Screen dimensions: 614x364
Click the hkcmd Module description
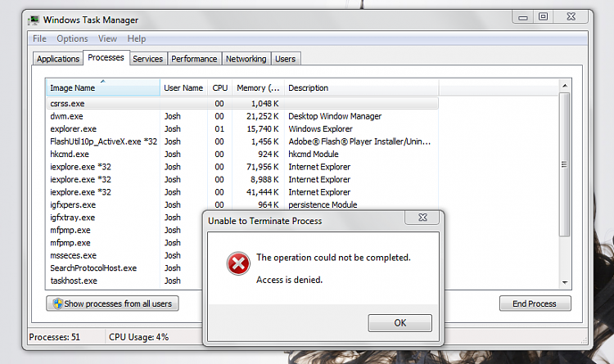tap(314, 155)
